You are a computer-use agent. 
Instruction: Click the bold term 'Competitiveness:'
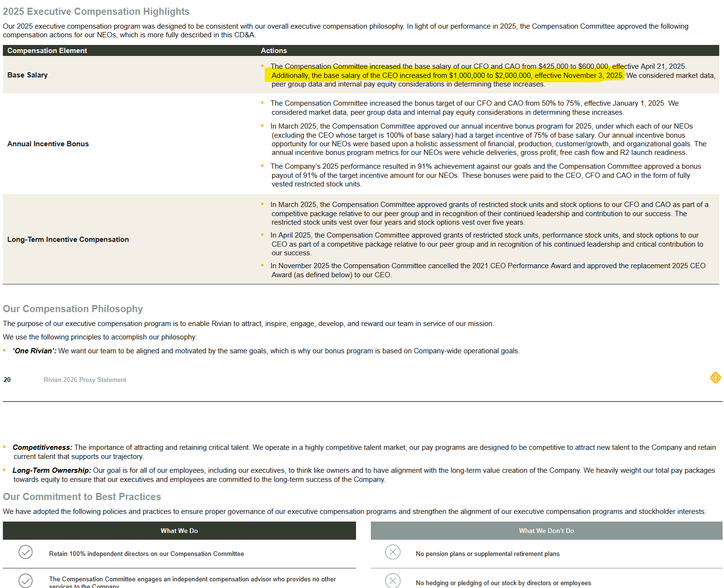pyautogui.click(x=43, y=447)
